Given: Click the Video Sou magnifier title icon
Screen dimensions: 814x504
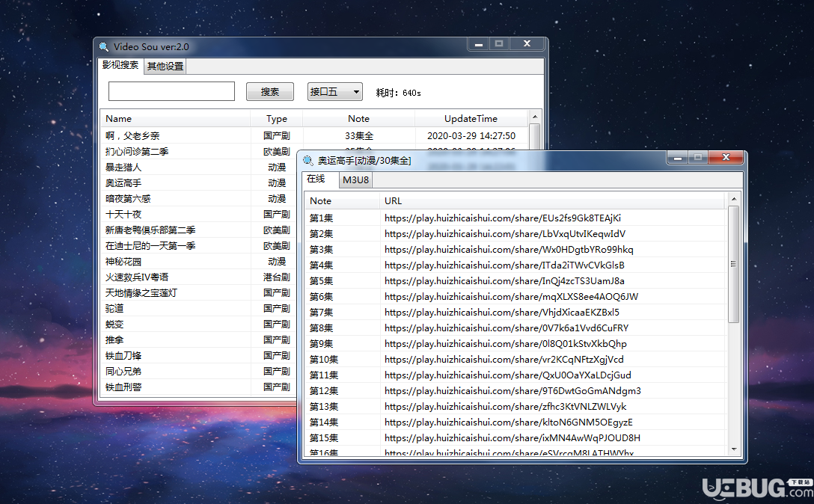Looking at the screenshot, I should (x=104, y=46).
